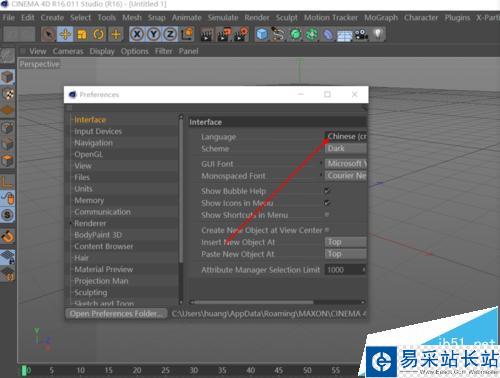Add a Light object
500x378 pixels.
(x=378, y=34)
